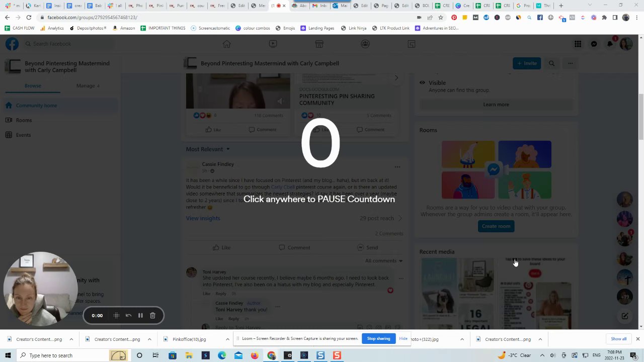
Task: Search within the group using magnifier icon
Action: [x=551, y=63]
